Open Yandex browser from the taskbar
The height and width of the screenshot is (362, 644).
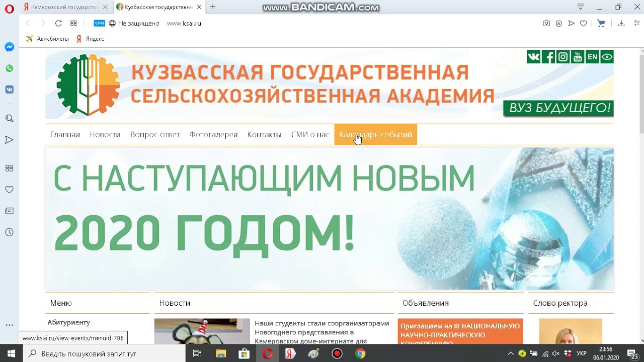pos(290,353)
